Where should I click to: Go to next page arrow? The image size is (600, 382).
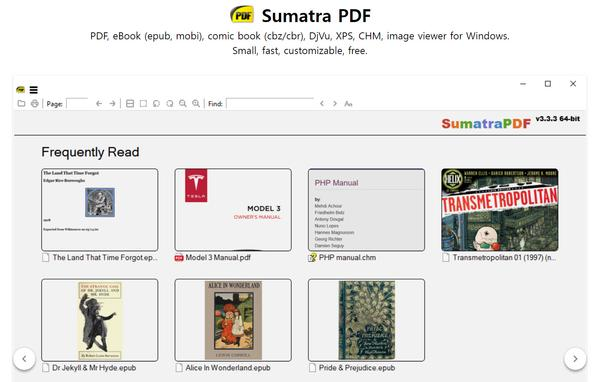[112, 103]
